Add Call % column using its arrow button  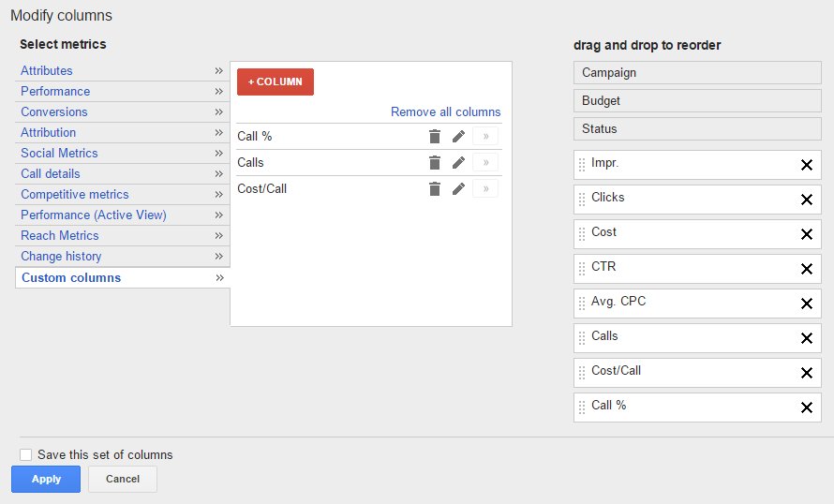485,136
